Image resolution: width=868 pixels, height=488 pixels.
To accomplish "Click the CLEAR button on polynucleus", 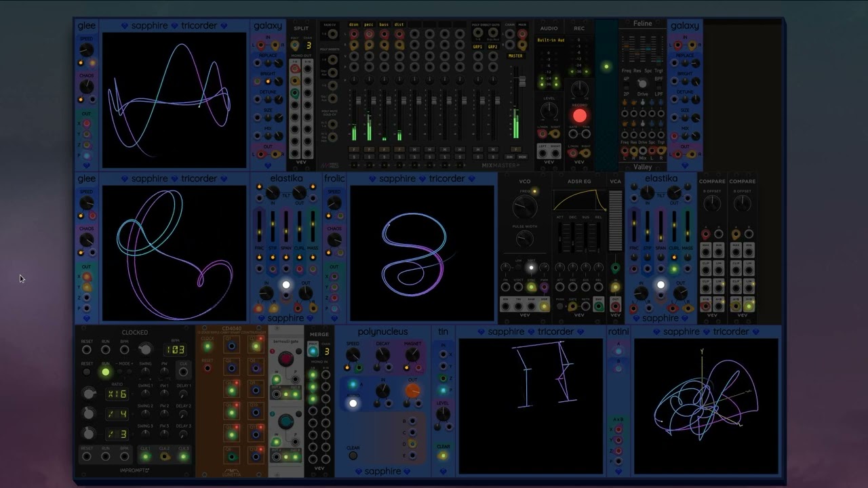I will tap(353, 455).
